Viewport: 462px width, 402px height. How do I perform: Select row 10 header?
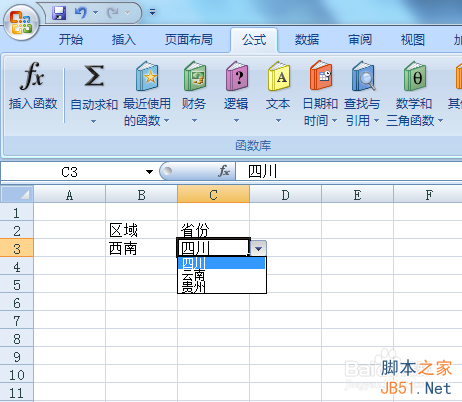[x=17, y=374]
